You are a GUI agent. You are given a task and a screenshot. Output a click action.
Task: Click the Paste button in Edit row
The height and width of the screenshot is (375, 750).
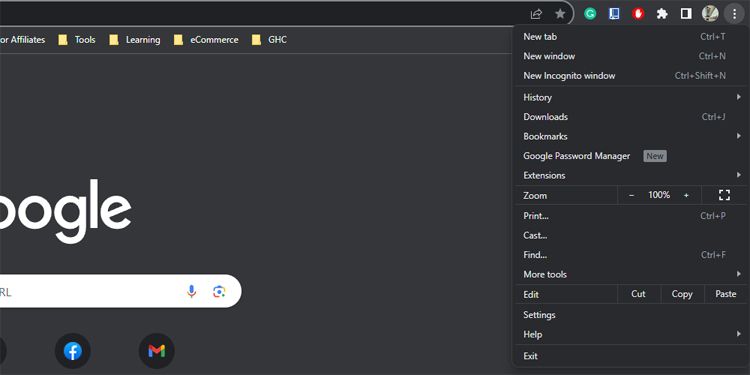(x=726, y=294)
